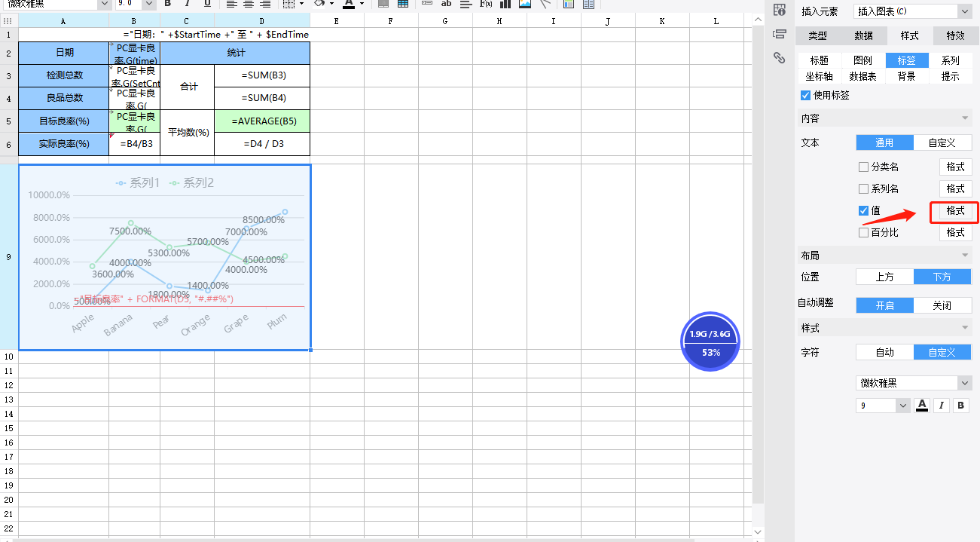
Task: Click the insert formula F(x) icon
Action: click(486, 4)
